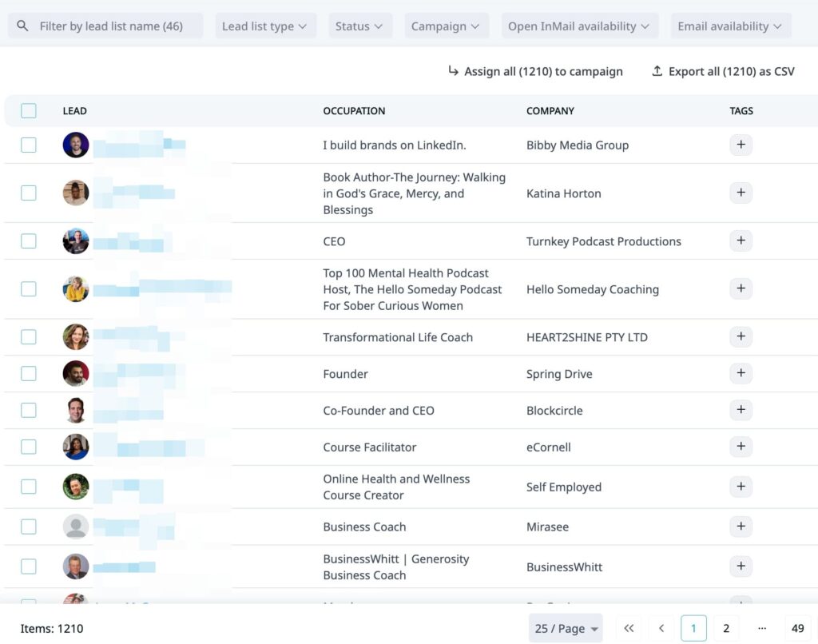818x644 pixels.
Task: Click the Filter by lead list name field
Action: [x=111, y=26]
